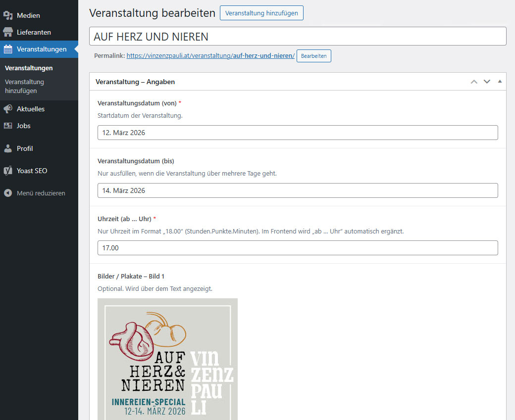Click the Profil user icon
This screenshot has height=420, width=515.
8,148
